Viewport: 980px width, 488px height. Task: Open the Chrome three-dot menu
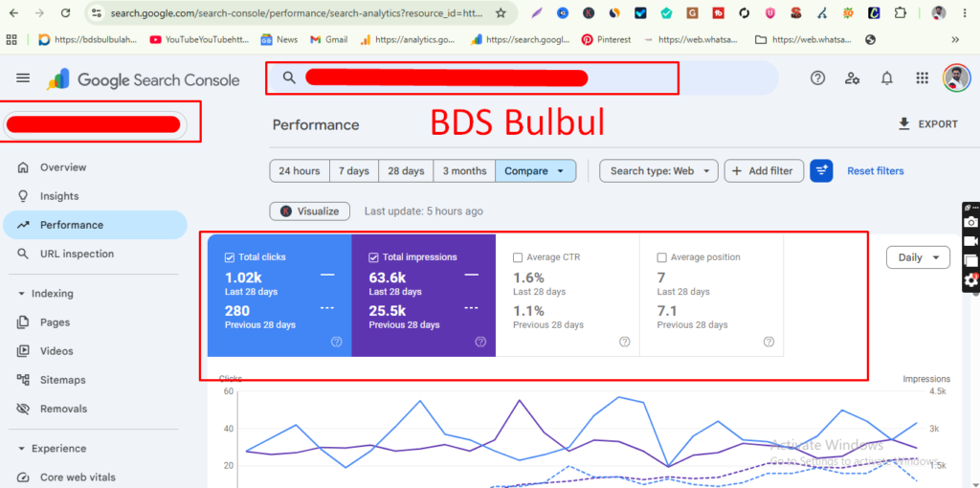pyautogui.click(x=965, y=12)
